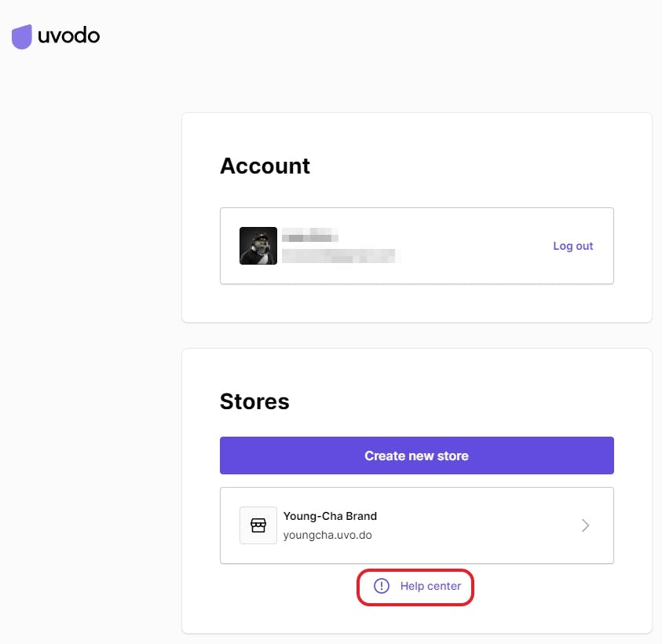Click the blurred account email address
This screenshot has width=662, height=644.
point(341,255)
